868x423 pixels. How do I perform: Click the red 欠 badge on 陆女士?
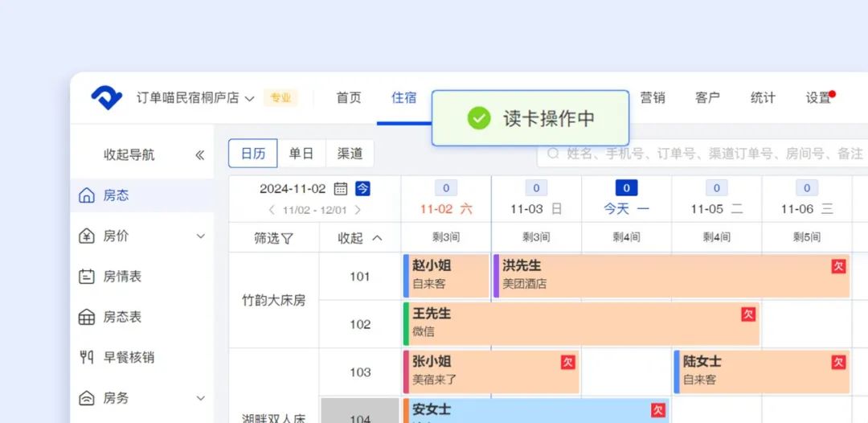838,363
